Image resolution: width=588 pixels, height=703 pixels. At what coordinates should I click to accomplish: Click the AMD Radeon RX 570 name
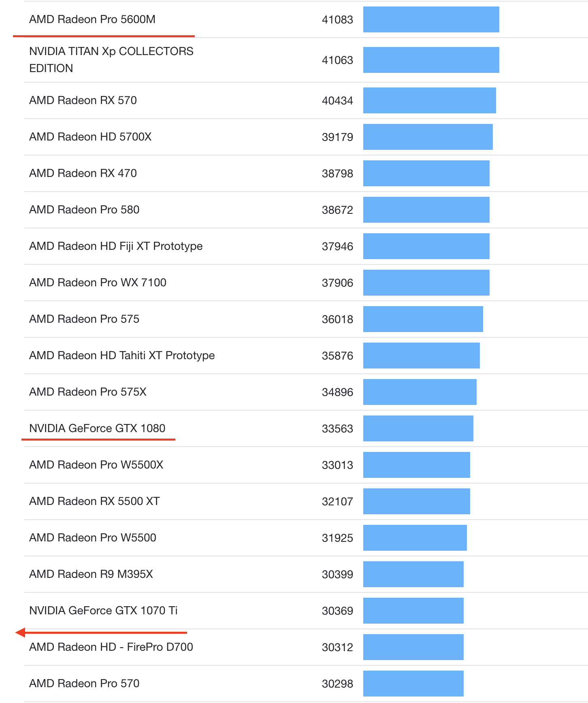coord(83,100)
